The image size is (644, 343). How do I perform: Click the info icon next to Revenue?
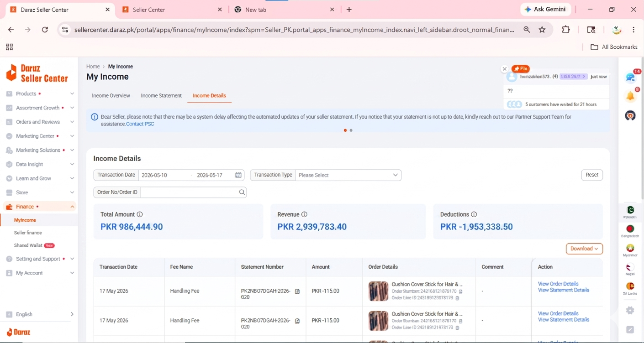click(x=304, y=214)
